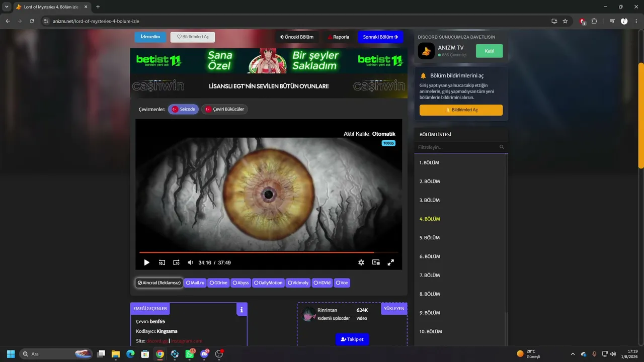Switch video source to Mail.ru
This screenshot has height=362, width=644.
tap(195, 283)
